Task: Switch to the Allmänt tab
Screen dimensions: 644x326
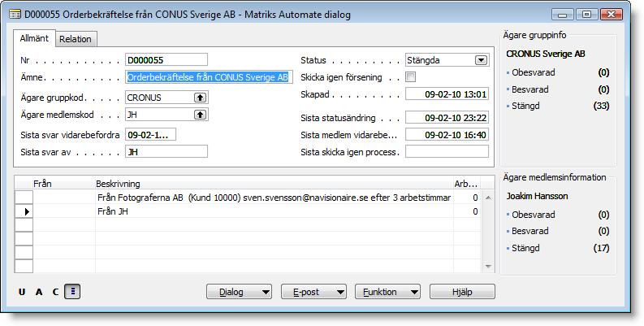Action: coord(34,38)
